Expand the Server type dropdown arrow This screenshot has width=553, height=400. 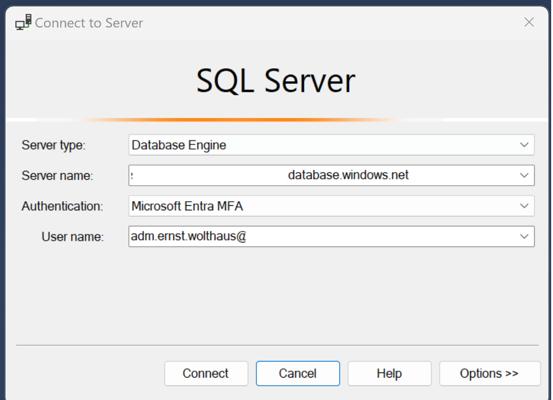tap(524, 145)
